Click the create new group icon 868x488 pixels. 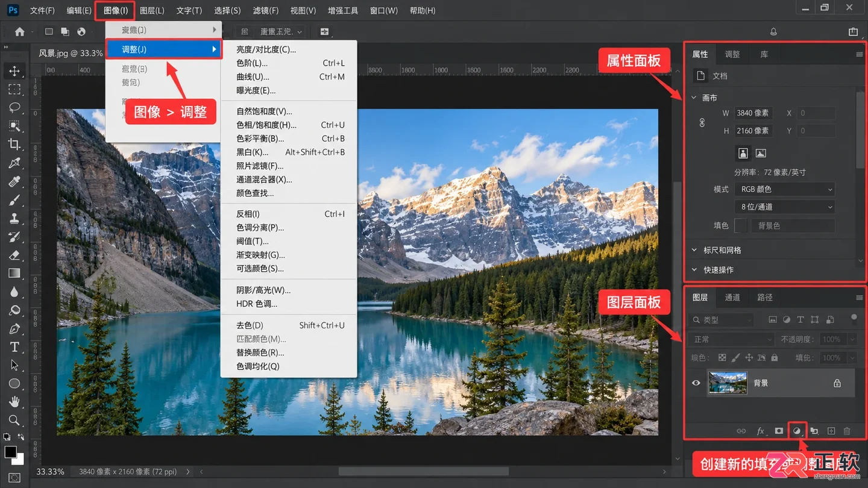click(x=814, y=431)
